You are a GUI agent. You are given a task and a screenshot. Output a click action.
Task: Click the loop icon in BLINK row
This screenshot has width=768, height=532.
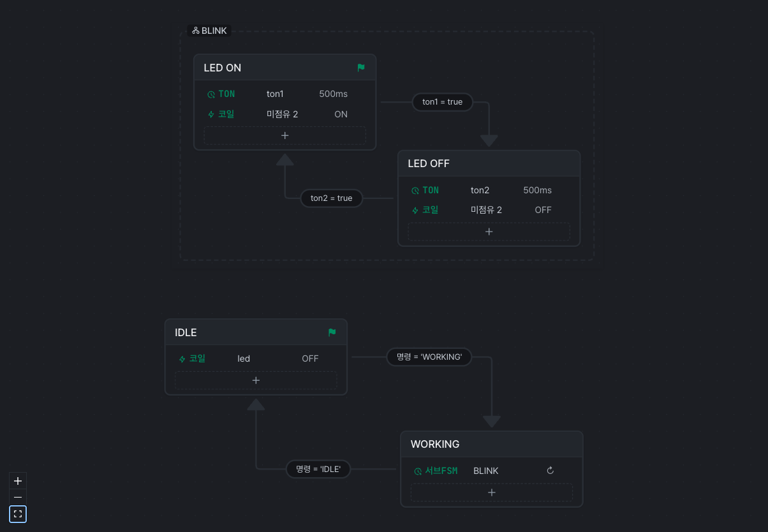(x=550, y=471)
